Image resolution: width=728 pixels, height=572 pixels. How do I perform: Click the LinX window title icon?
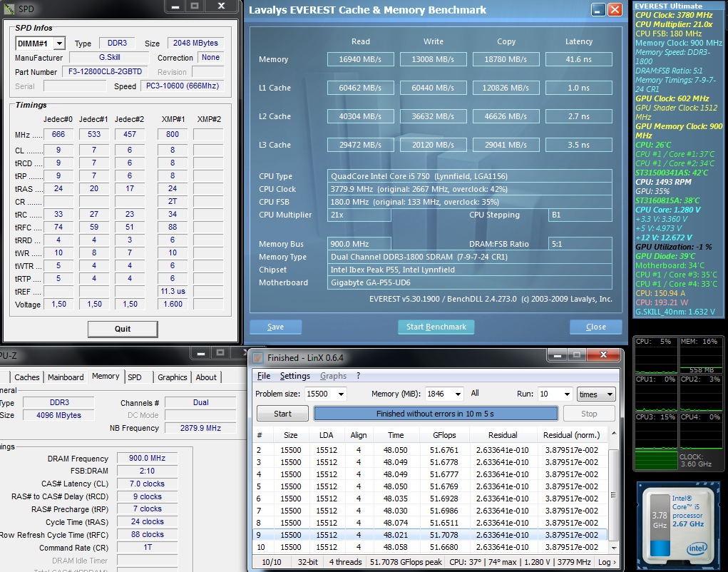tap(257, 357)
